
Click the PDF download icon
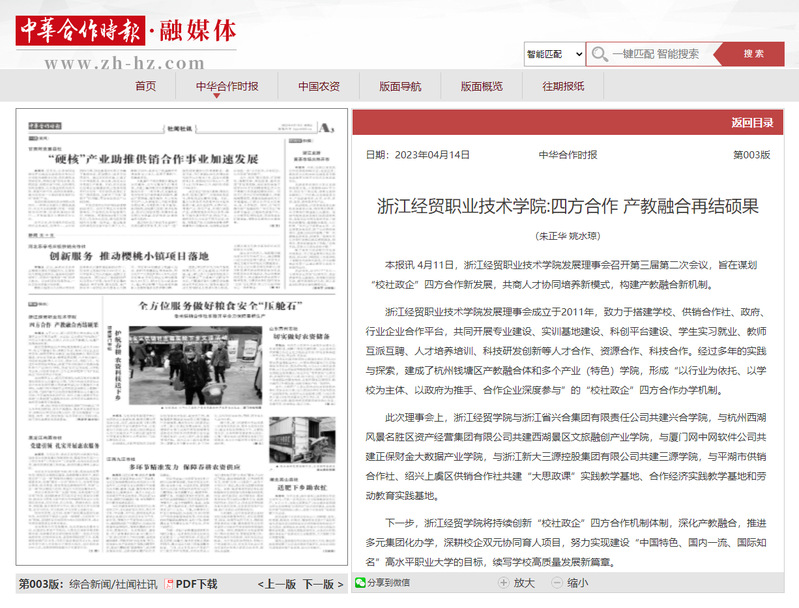tap(169, 584)
